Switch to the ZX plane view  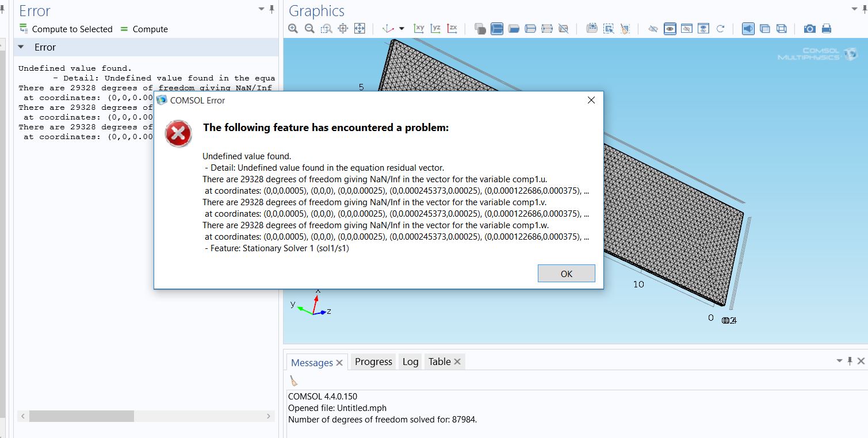452,29
